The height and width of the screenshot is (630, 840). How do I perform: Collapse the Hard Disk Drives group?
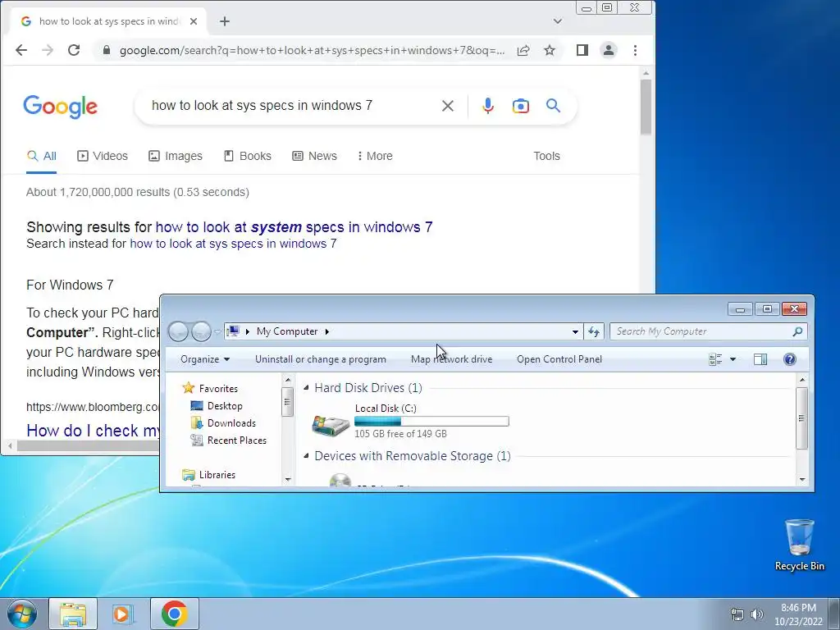[x=306, y=388]
